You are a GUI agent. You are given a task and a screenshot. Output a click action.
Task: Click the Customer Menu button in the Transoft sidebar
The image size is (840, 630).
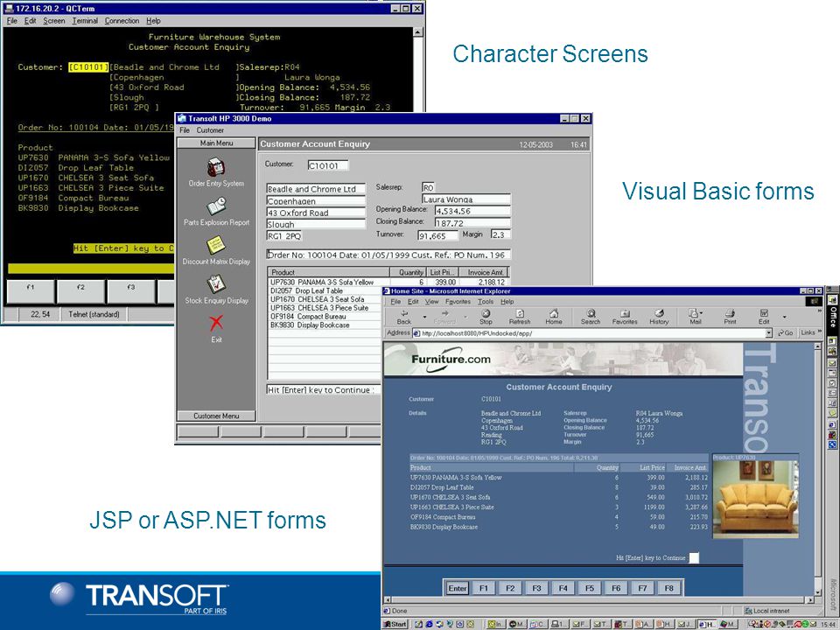pos(216,416)
